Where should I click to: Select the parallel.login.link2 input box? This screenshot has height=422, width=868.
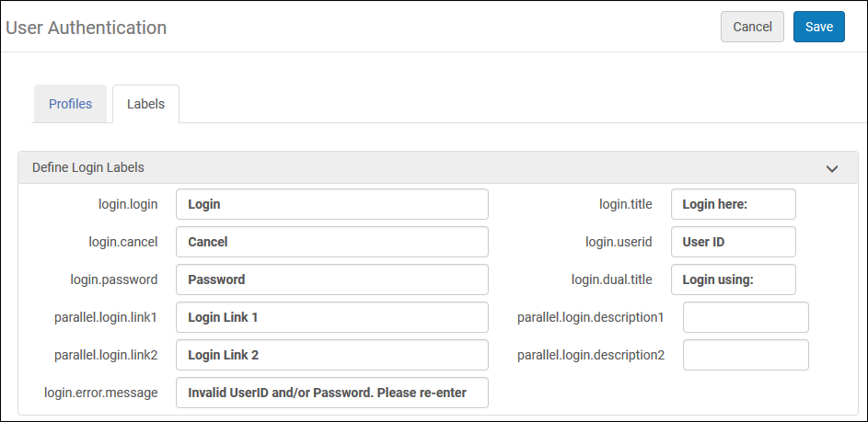click(x=331, y=355)
